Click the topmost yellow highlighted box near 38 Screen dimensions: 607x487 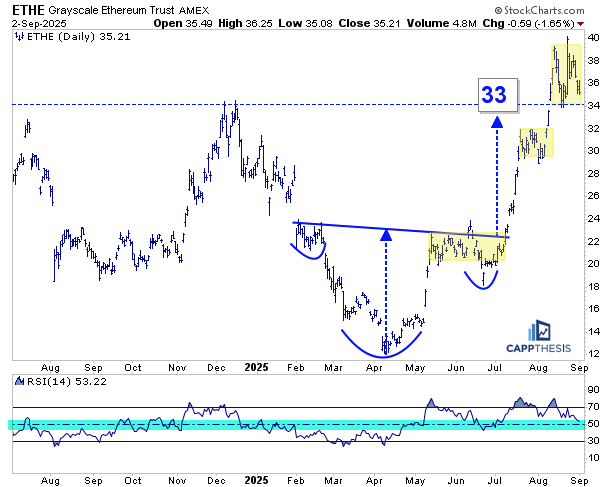coord(565,73)
